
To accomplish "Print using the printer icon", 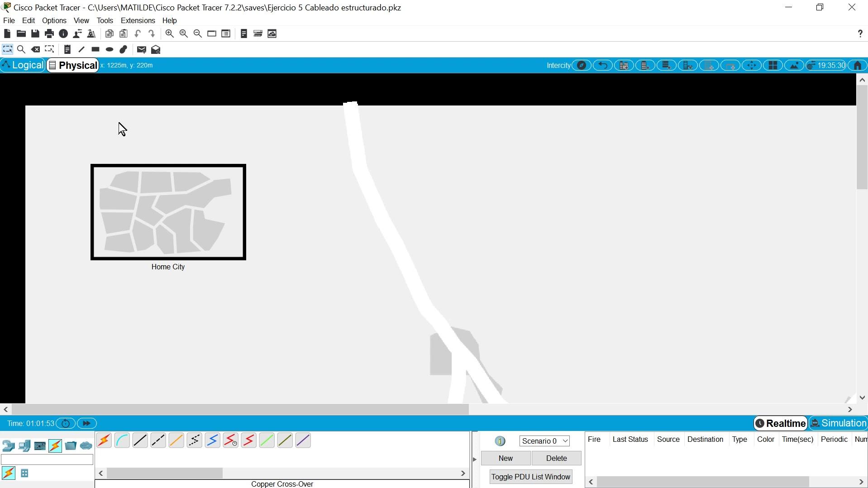I will (x=49, y=34).
